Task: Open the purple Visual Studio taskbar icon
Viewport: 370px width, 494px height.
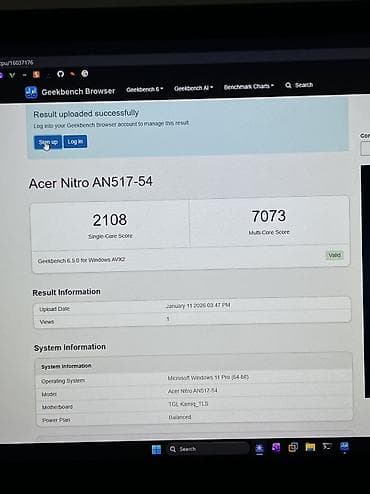Action: click(x=276, y=448)
